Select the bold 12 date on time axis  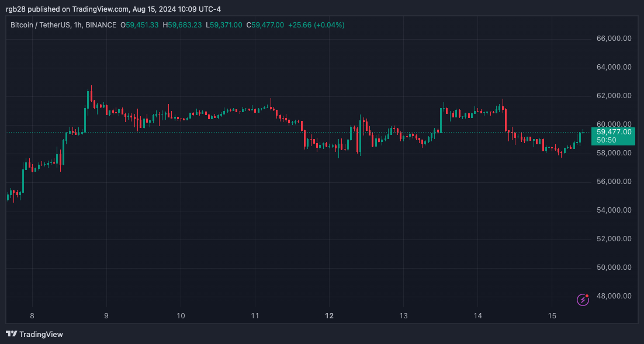pos(329,315)
